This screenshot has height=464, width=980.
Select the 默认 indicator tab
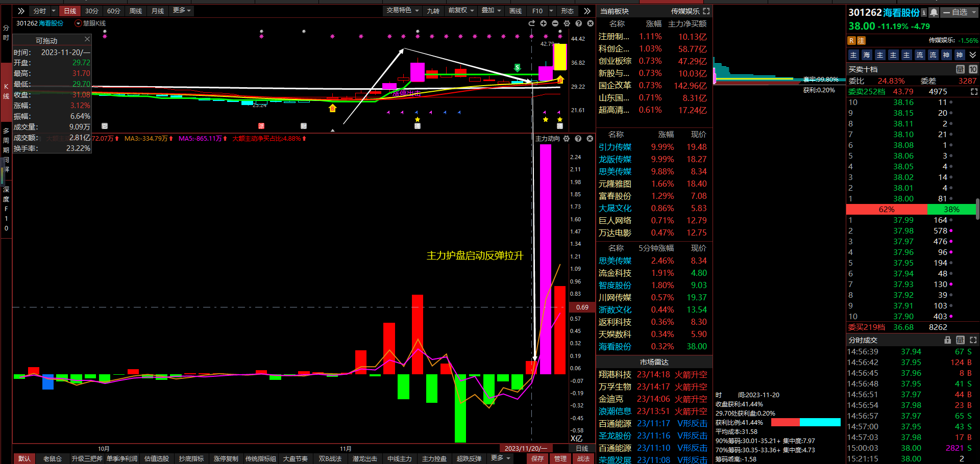tap(24, 458)
